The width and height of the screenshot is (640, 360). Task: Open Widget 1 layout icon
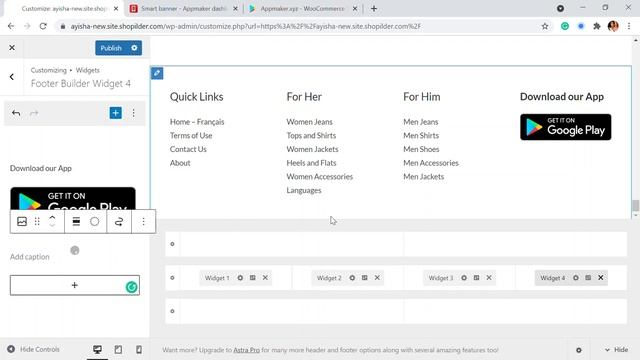(253, 278)
